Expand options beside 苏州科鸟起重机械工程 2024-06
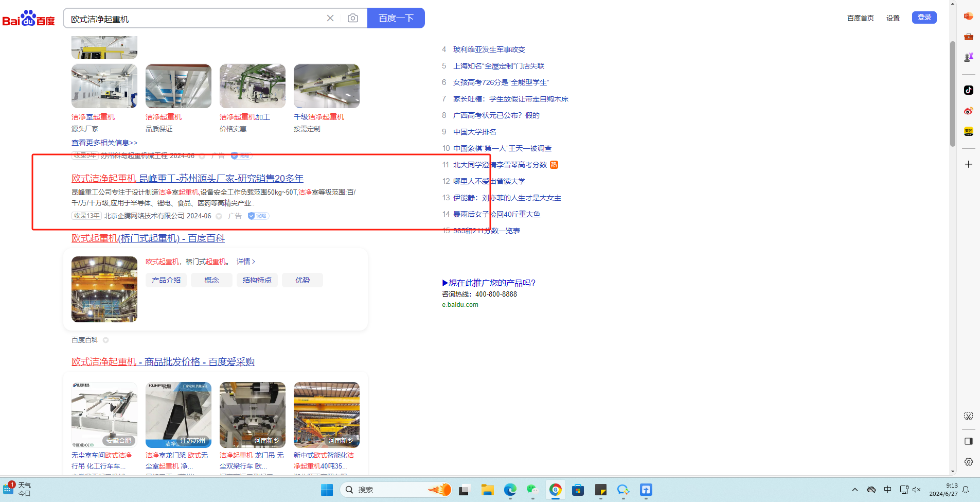 pyautogui.click(x=202, y=156)
